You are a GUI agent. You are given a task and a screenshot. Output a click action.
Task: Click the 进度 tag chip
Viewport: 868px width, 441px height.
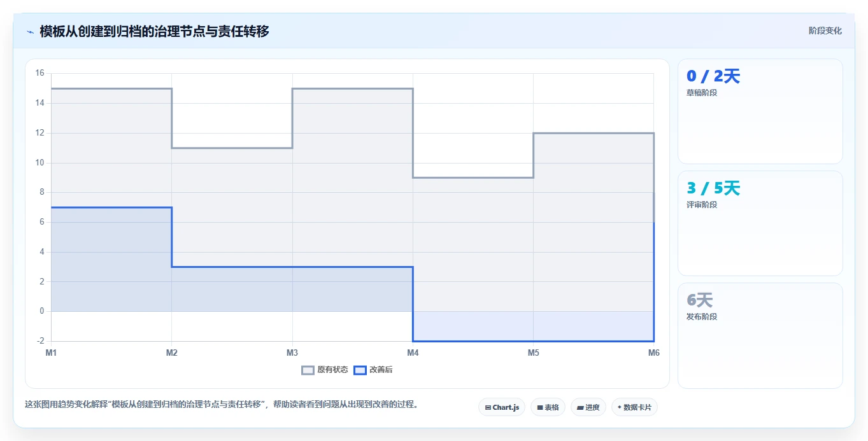click(x=588, y=407)
